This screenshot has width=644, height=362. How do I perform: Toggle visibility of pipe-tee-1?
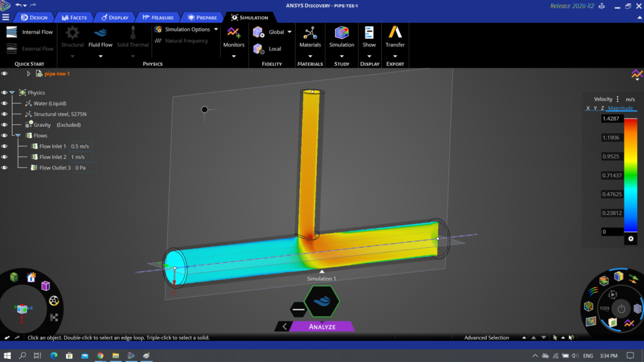point(4,74)
